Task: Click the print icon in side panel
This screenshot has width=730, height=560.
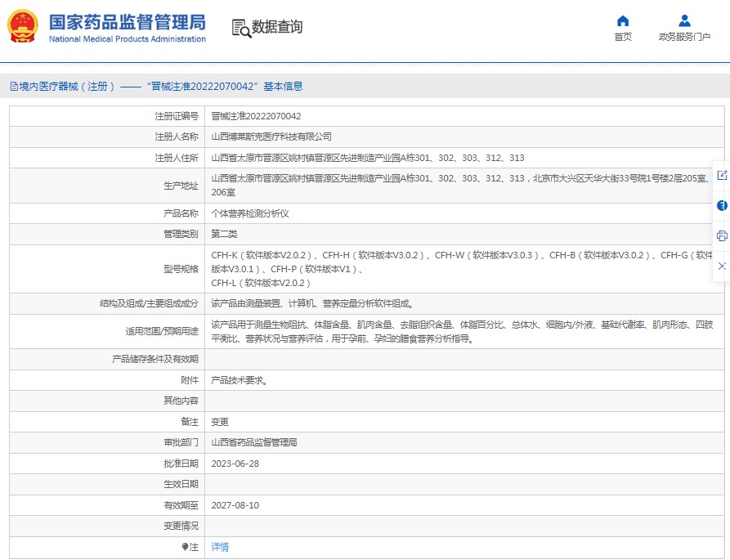Action: tap(722, 235)
